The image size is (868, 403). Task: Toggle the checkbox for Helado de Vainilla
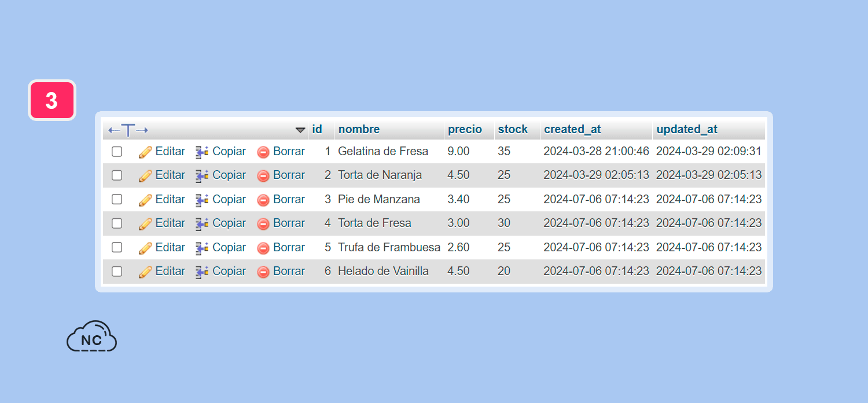pos(117,271)
